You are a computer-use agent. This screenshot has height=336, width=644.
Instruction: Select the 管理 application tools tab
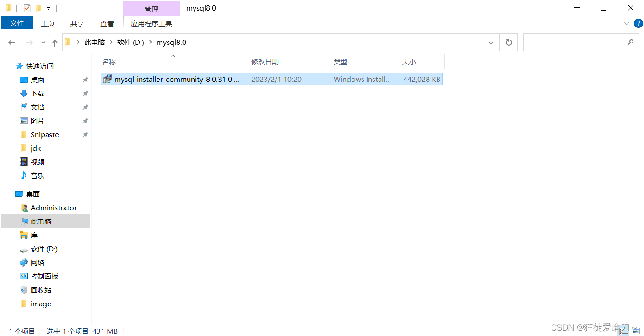coord(151,9)
